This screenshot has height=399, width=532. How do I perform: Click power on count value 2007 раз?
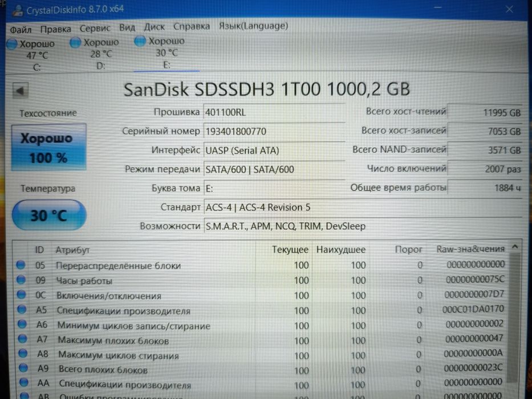(485, 169)
